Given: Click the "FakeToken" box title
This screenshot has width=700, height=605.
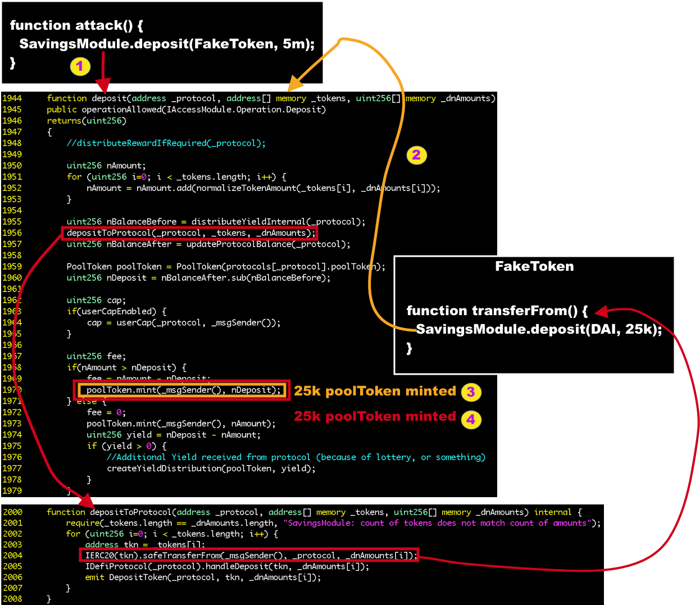Looking at the screenshot, I should [x=534, y=267].
